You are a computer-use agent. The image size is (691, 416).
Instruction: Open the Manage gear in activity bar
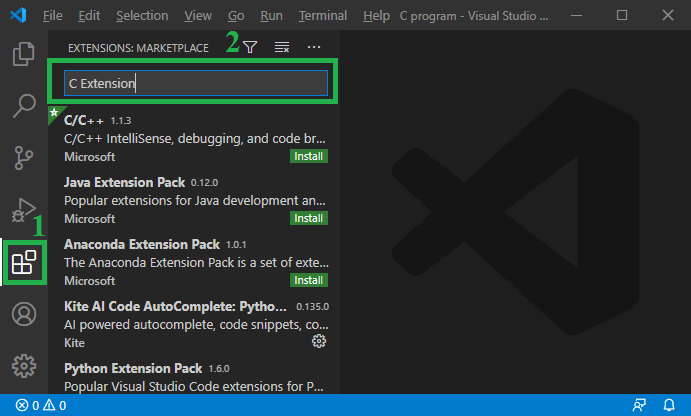pos(24,366)
